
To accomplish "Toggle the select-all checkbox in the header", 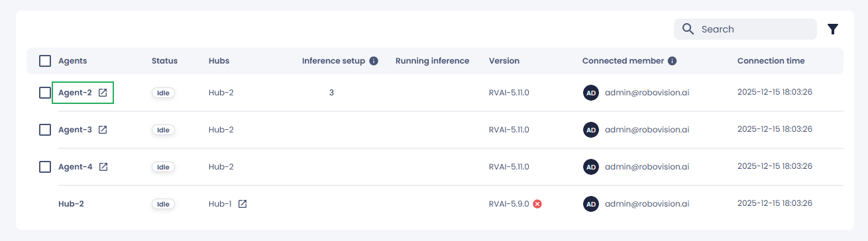I will click(45, 61).
